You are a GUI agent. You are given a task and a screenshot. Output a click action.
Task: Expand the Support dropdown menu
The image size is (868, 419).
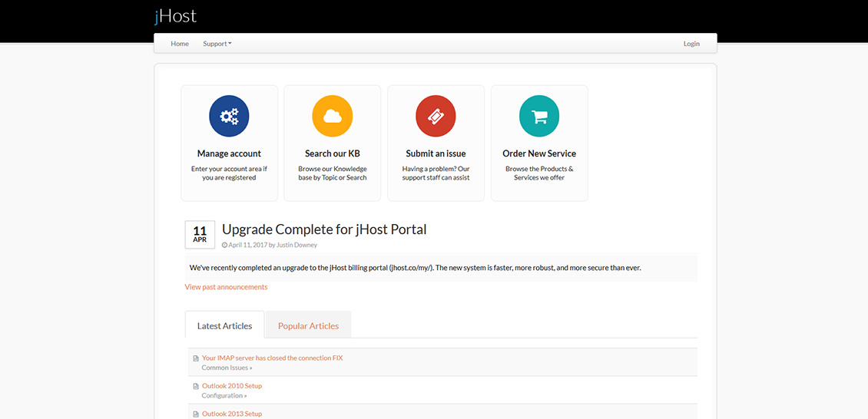pyautogui.click(x=217, y=44)
